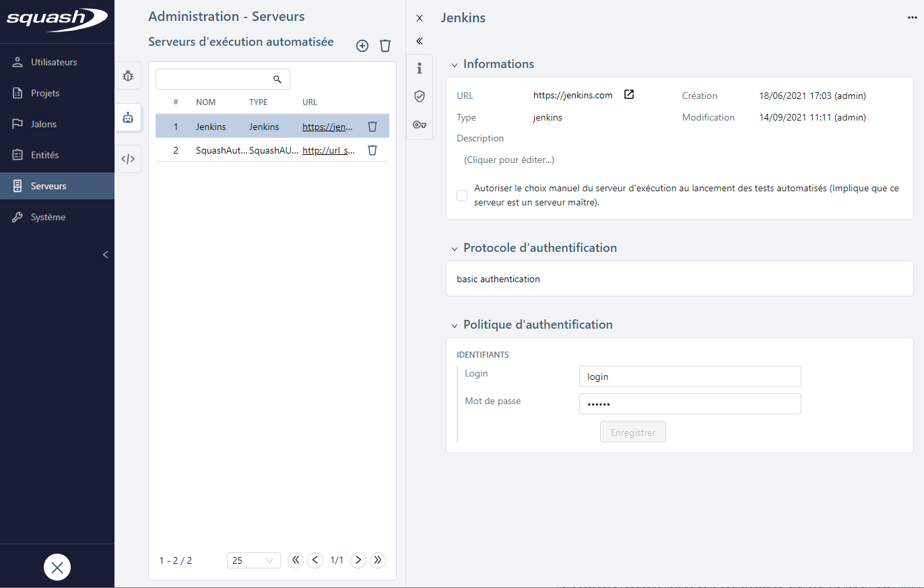Click the shield authentication protocol icon
Viewport: 924px width, 588px height.
419,96
